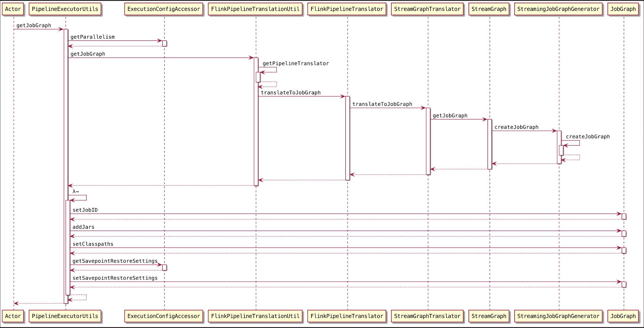Select the footer JobGraph participant box
Viewport: 644px width, 328px height.
(623, 316)
